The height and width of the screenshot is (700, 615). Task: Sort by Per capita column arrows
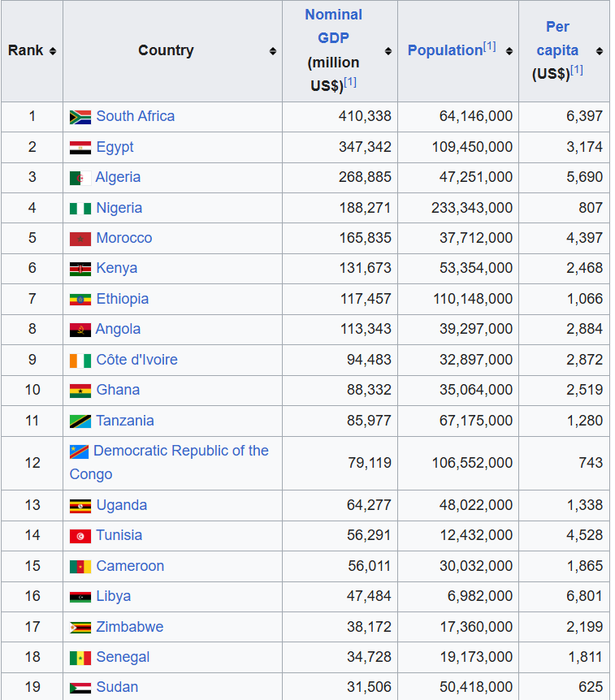tap(600, 51)
